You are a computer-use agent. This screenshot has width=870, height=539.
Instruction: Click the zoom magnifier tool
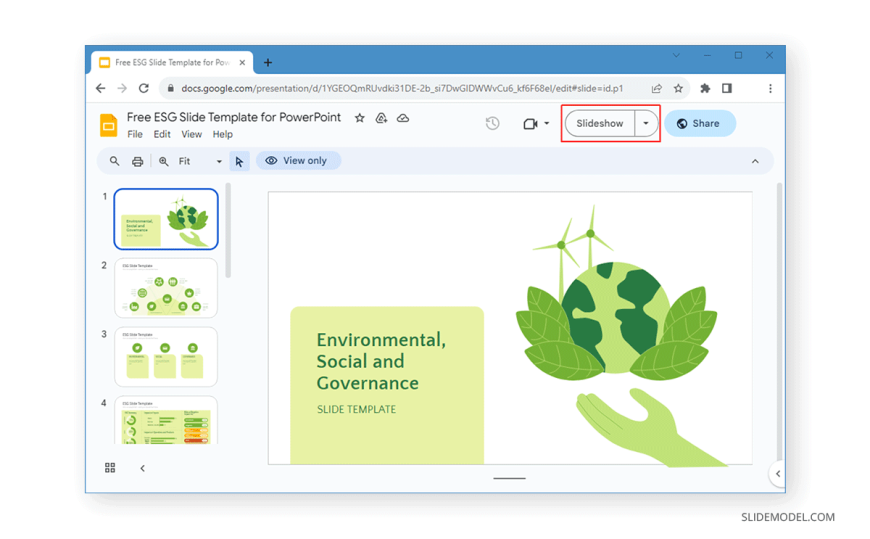coord(164,162)
